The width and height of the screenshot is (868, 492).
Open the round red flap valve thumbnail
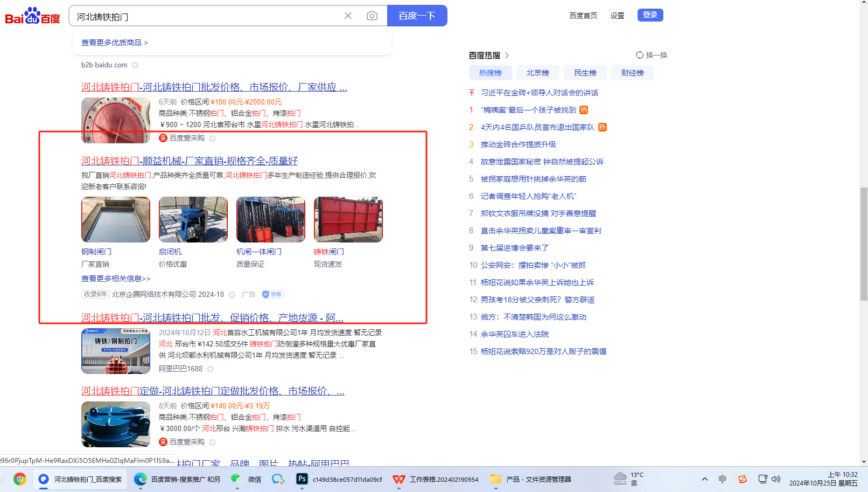tap(116, 120)
